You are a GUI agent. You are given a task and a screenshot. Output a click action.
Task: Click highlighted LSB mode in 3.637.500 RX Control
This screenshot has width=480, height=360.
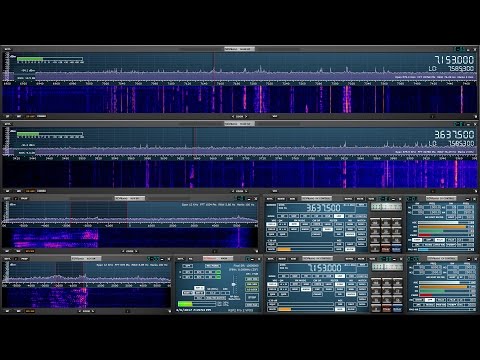339,216
